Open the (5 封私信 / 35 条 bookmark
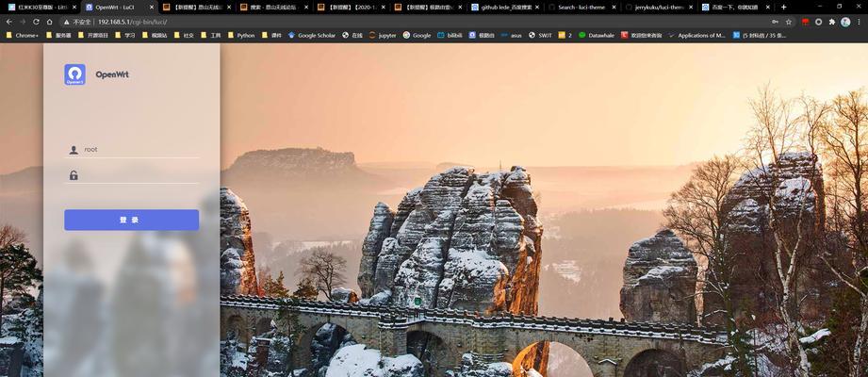 [x=759, y=35]
